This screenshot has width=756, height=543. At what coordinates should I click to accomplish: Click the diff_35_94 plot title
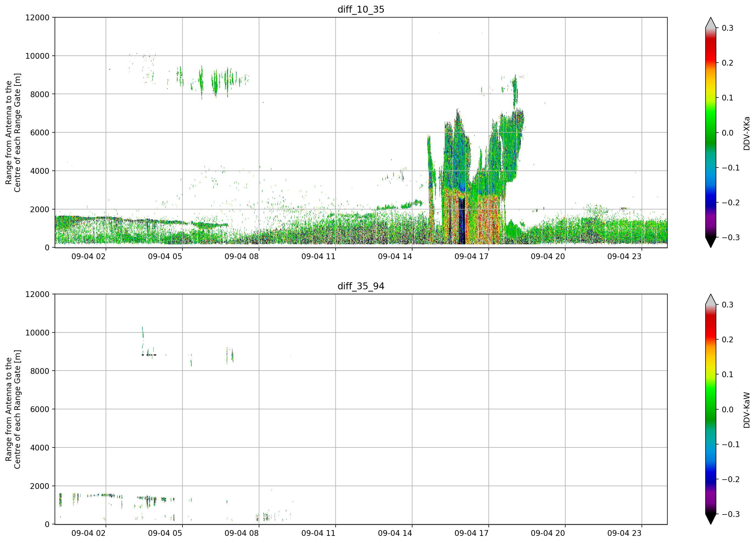coord(361,286)
